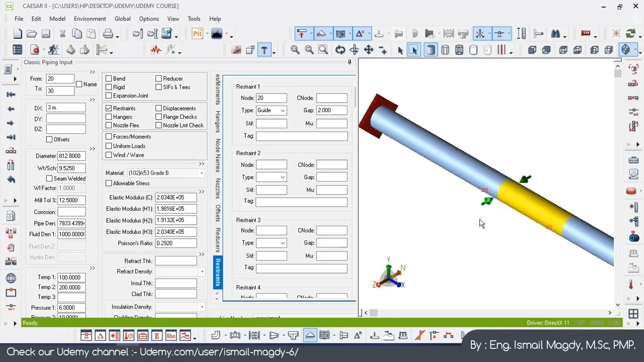Screen dimensions: 644x362
Task: Check the Allowable Stress checkbox
Action: click(109, 183)
